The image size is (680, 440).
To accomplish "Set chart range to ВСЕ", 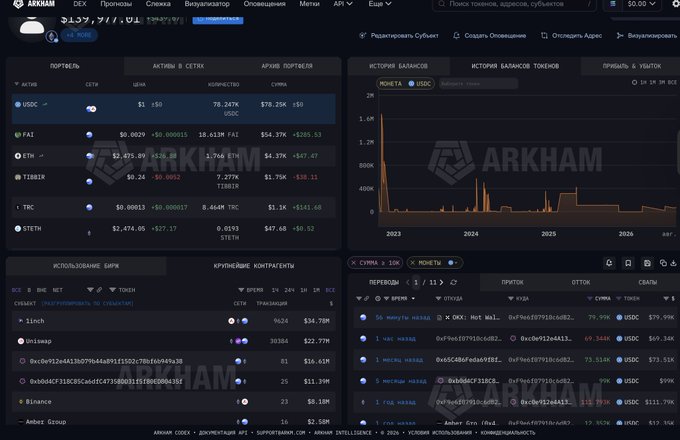I will click(672, 82).
